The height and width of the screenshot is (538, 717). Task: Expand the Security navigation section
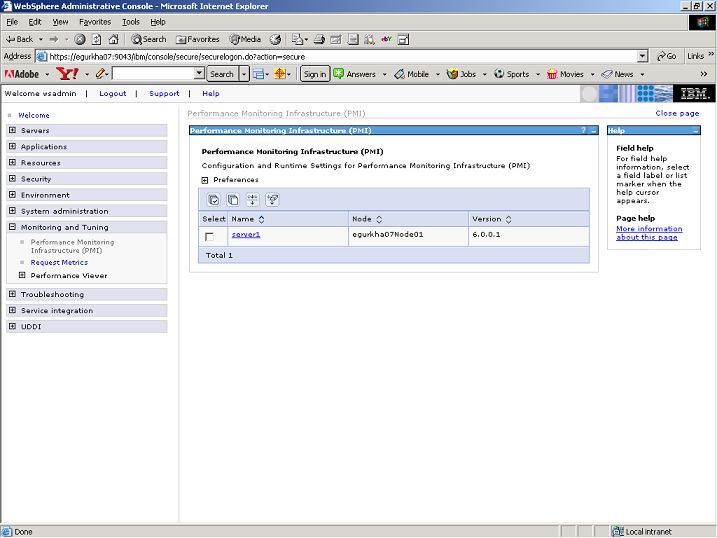pos(12,178)
